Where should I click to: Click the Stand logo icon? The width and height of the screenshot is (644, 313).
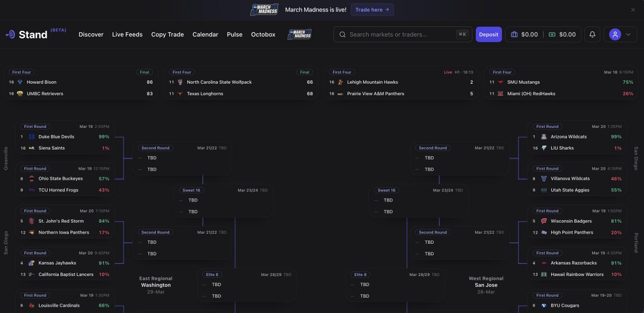(10, 34)
